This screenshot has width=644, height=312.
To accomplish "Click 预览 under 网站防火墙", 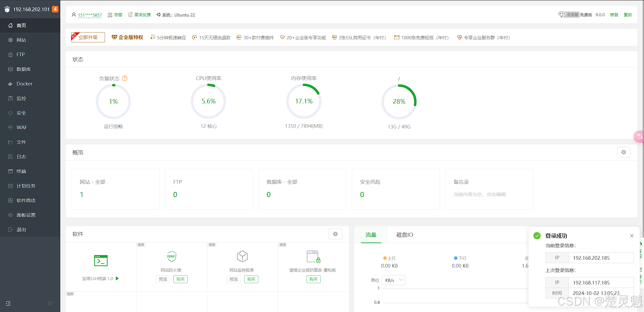I will tap(163, 279).
